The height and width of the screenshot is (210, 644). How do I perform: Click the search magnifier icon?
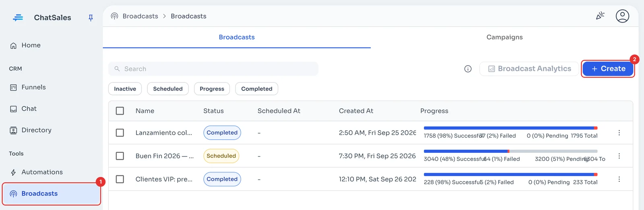(117, 69)
